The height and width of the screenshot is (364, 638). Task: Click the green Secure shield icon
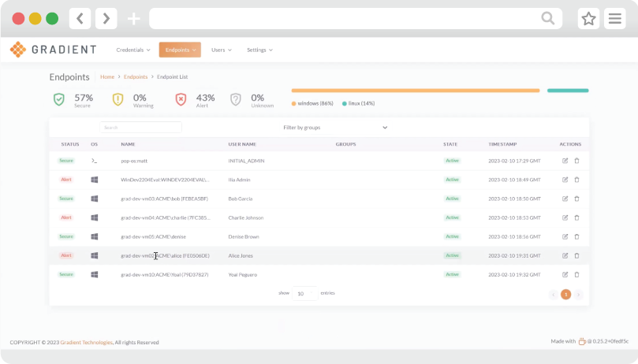pos(59,99)
